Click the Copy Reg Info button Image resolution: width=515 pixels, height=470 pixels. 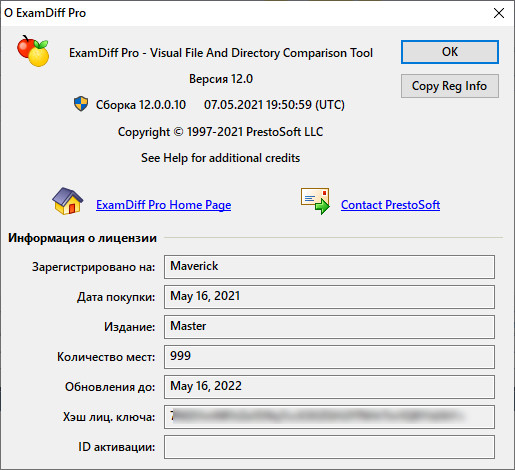click(x=450, y=86)
